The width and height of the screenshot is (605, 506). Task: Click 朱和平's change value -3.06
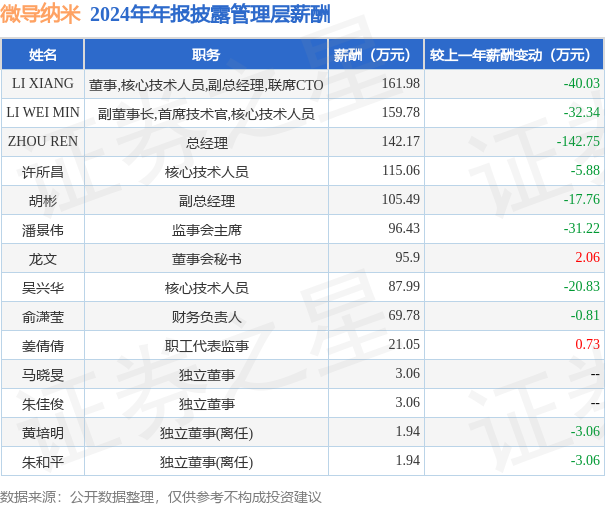585,460
